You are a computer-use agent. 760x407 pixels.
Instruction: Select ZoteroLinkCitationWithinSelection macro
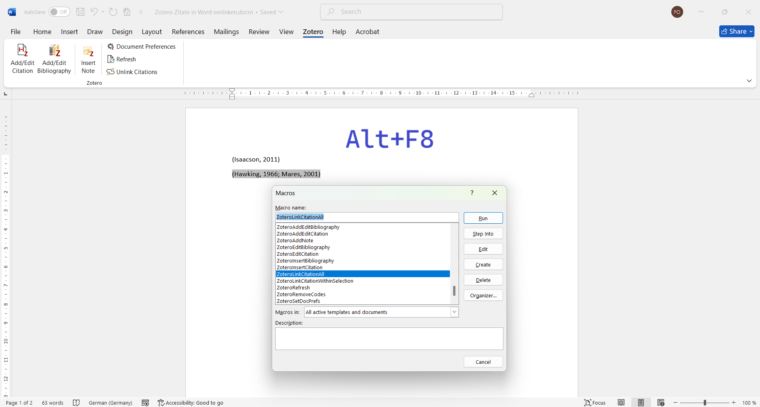(x=315, y=281)
